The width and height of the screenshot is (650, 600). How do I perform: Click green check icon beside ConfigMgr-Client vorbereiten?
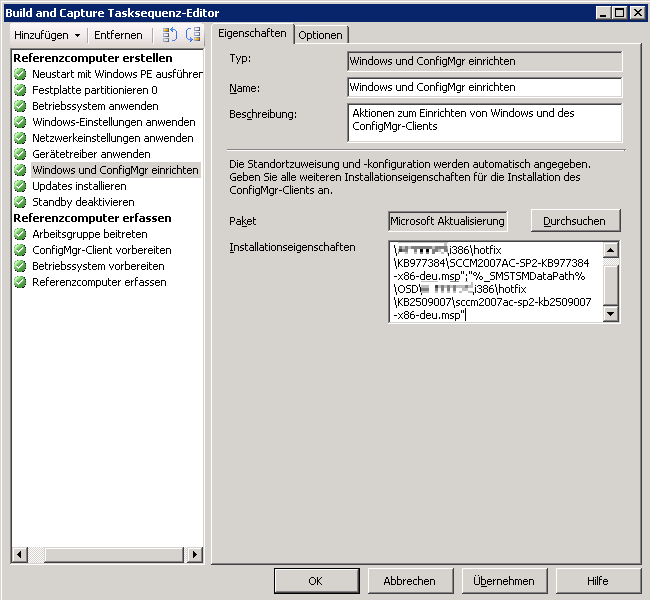[20, 250]
